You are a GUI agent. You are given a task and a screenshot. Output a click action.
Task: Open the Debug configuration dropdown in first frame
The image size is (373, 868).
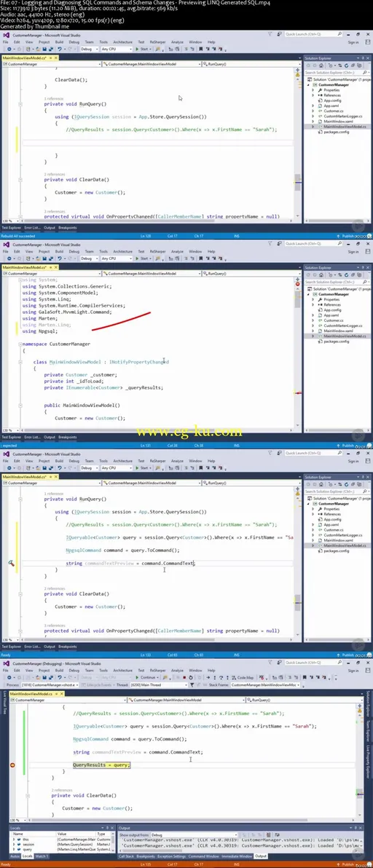pos(89,49)
